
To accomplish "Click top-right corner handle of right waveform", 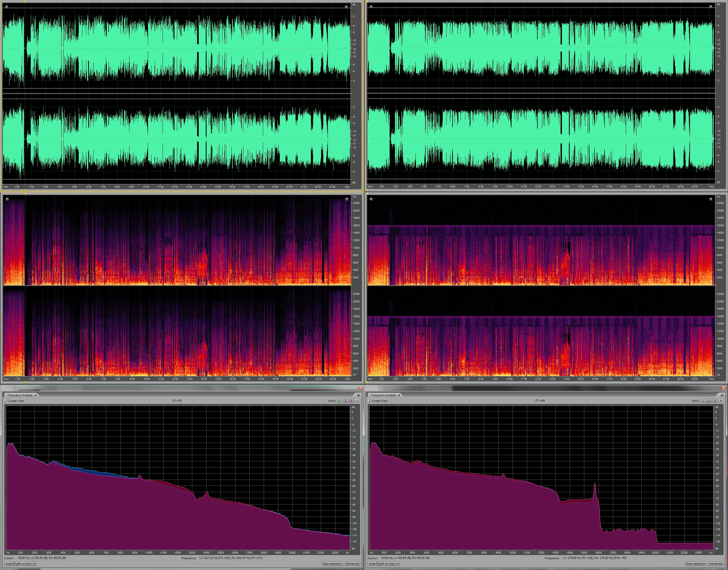I will [x=711, y=6].
